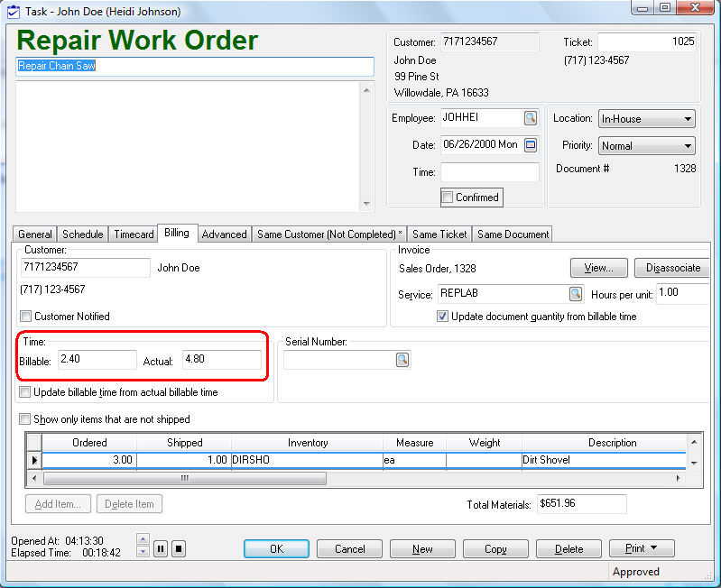The image size is (721, 588).
Task: Click the View... invoice button
Action: tap(599, 268)
